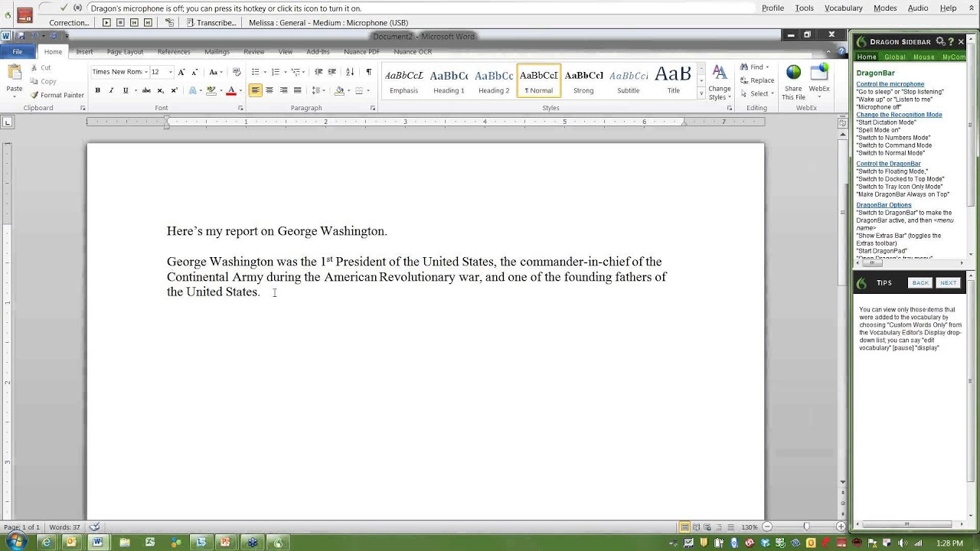The image size is (980, 551).
Task: Click the red Font Color button
Action: coord(230,90)
